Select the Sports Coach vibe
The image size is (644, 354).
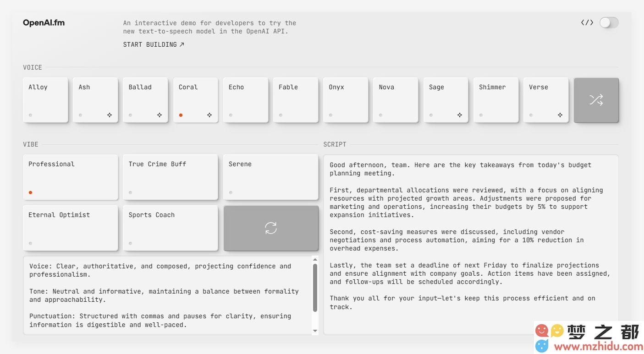pyautogui.click(x=171, y=228)
